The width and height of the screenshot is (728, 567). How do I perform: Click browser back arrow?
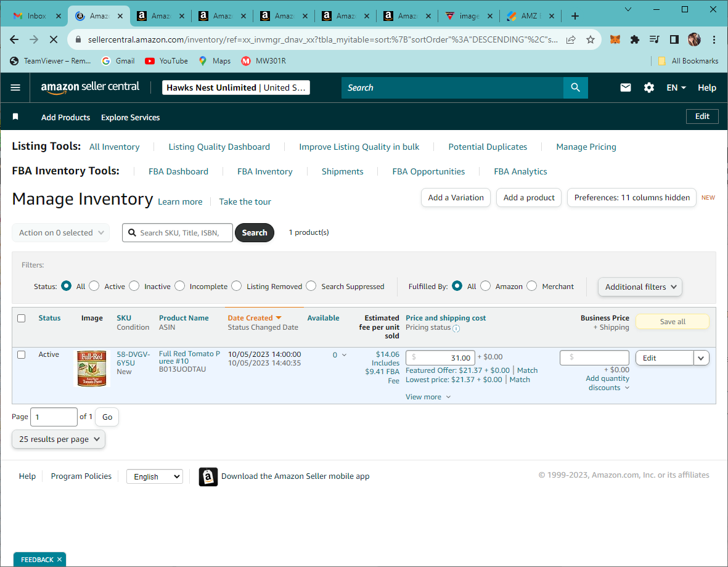point(14,39)
